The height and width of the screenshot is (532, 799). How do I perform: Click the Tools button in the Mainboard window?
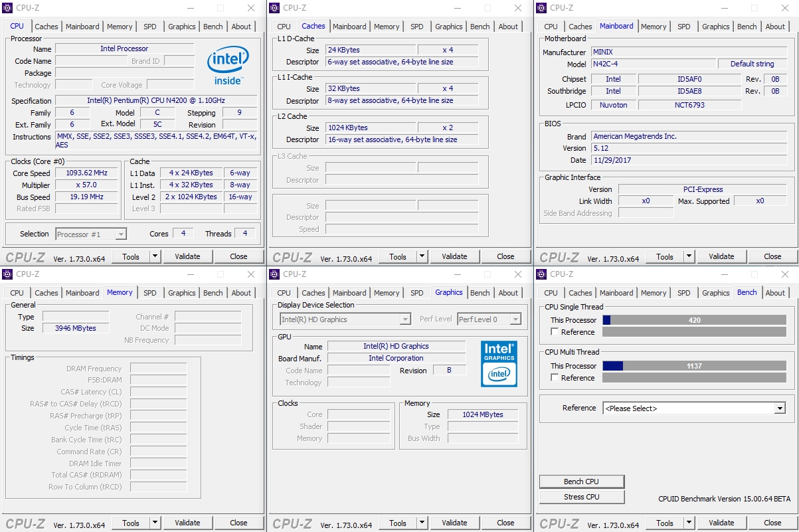(x=665, y=256)
